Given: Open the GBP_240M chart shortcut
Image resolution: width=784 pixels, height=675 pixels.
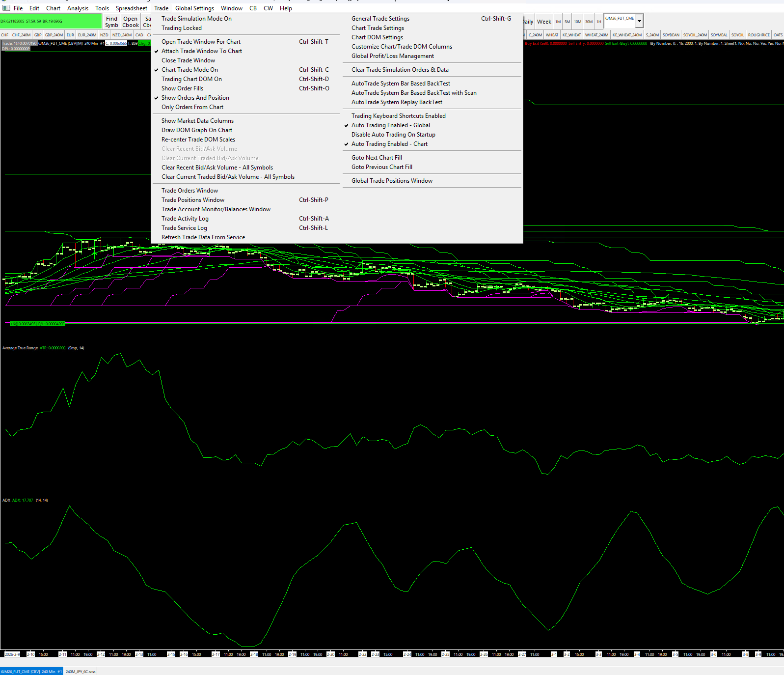Looking at the screenshot, I should [x=54, y=35].
